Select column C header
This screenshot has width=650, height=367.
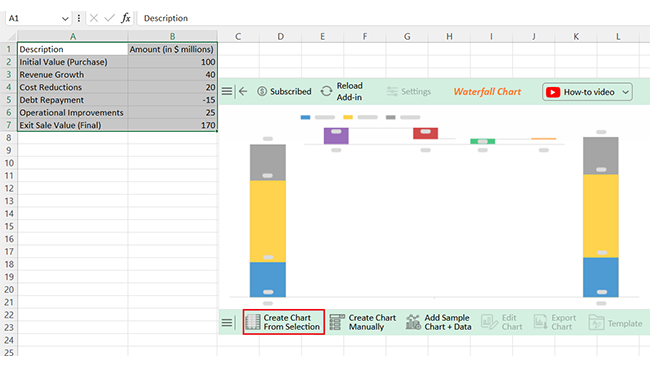(238, 36)
